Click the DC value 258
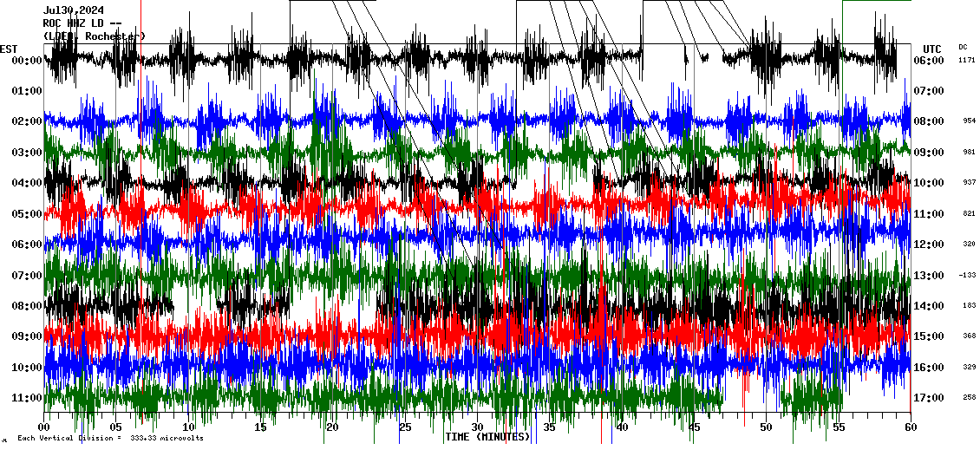 click(x=968, y=398)
